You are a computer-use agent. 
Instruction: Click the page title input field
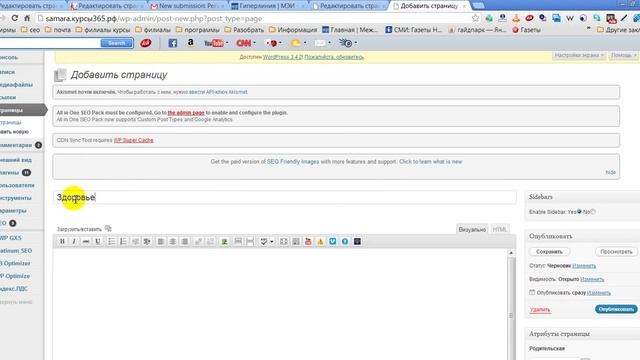[285, 197]
